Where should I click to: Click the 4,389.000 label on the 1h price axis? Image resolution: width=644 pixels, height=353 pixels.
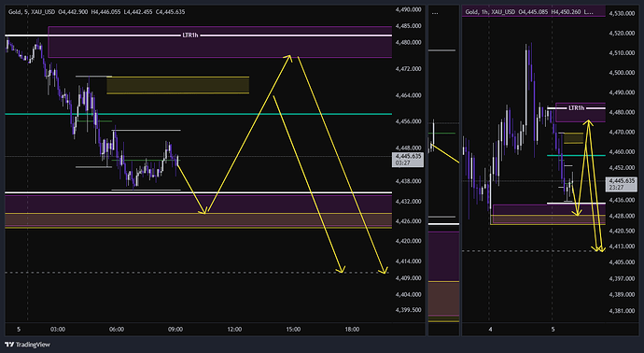click(x=622, y=295)
